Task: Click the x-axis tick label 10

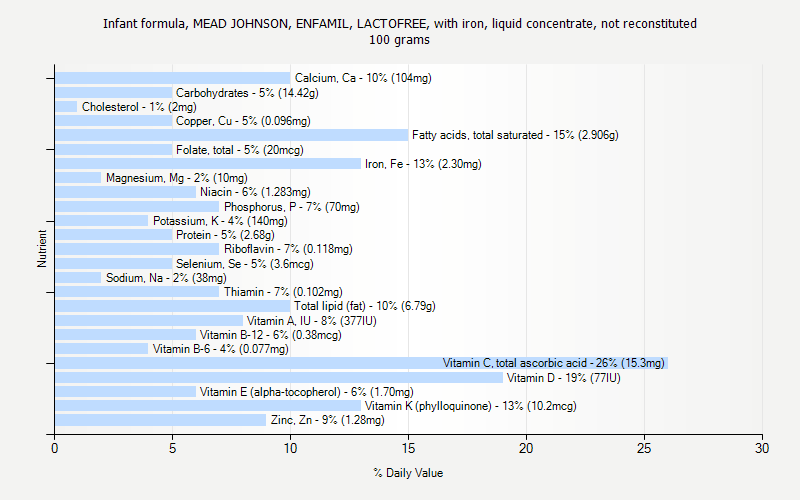Action: (290, 448)
